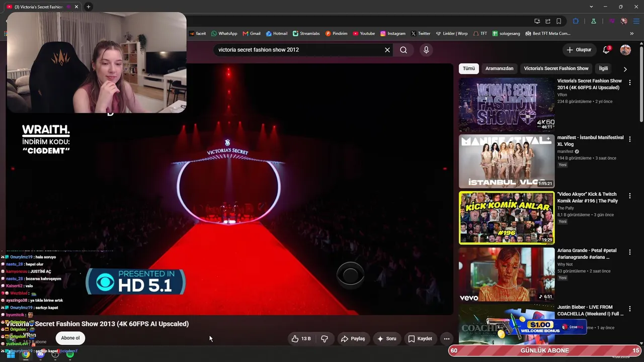
Task: Expand the hidden bookmarks overflow chevron
Action: click(x=632, y=34)
